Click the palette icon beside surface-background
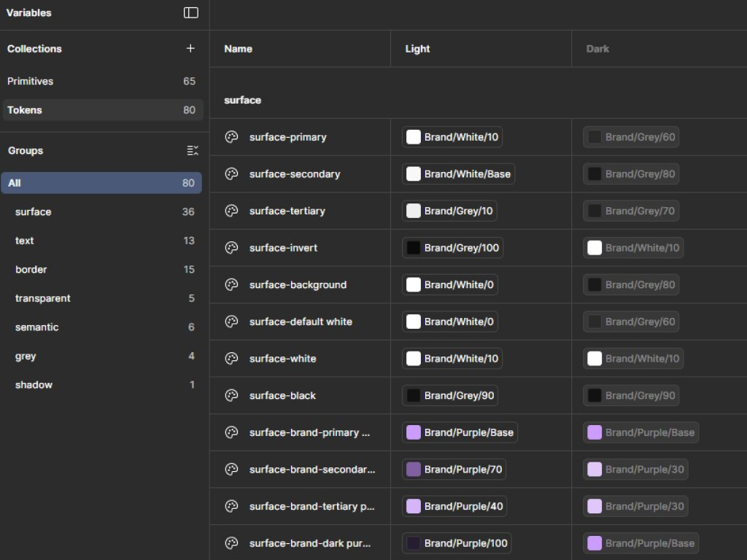Screen dimensions: 747x560 [x=231, y=284]
